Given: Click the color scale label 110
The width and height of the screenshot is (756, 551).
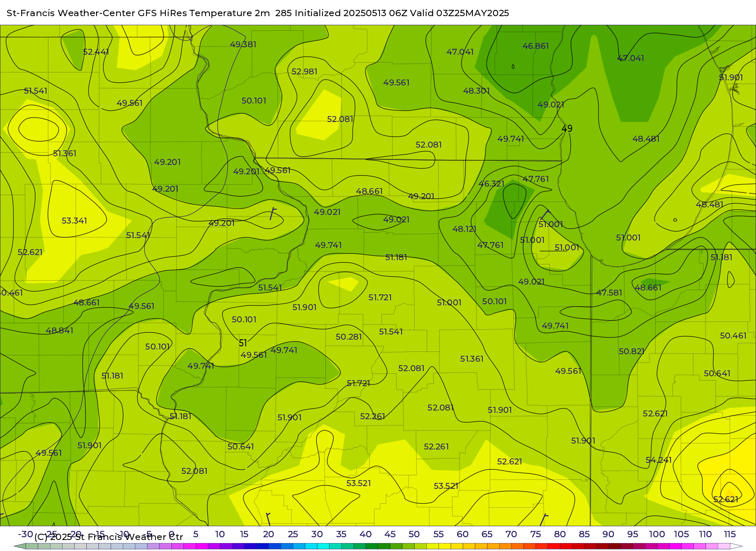Looking at the screenshot, I should pos(706,534).
